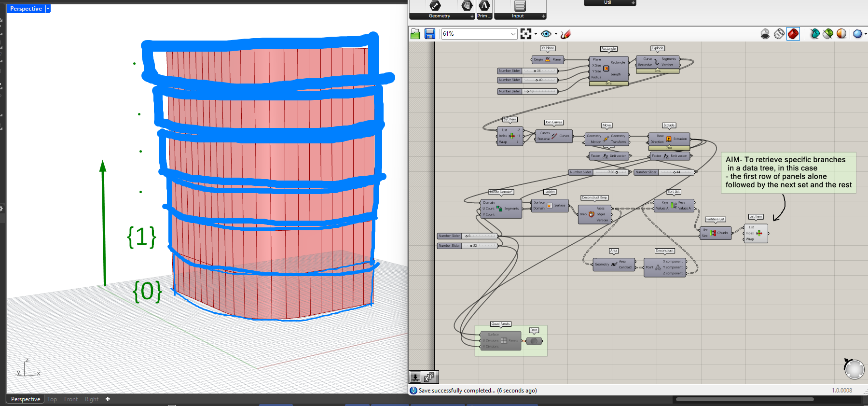Expand the Geometry panel category
Image resolution: width=868 pixels, height=406 pixels.
pyautogui.click(x=472, y=16)
